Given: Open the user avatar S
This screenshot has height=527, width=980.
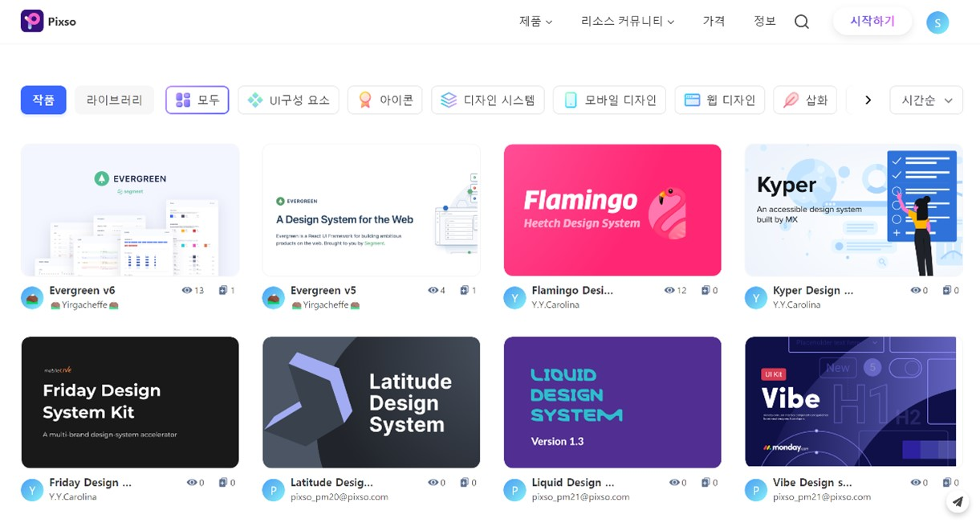Looking at the screenshot, I should [937, 22].
